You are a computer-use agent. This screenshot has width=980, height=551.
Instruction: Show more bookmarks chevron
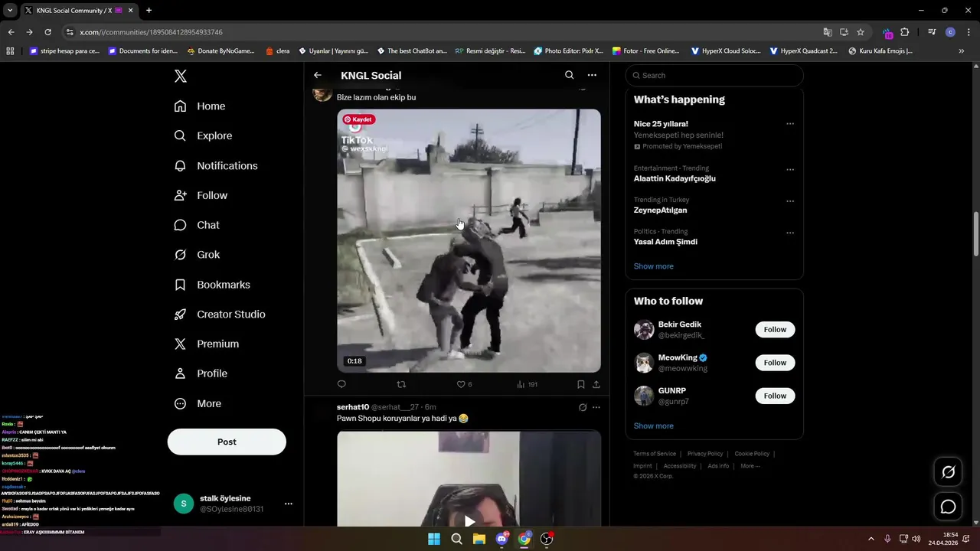coord(962,51)
